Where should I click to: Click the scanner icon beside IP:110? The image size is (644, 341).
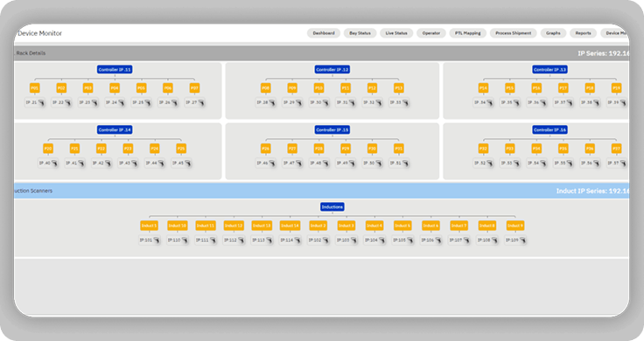click(x=185, y=240)
